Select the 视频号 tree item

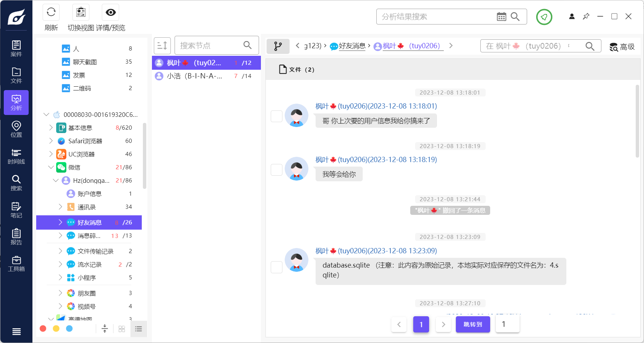tap(89, 306)
